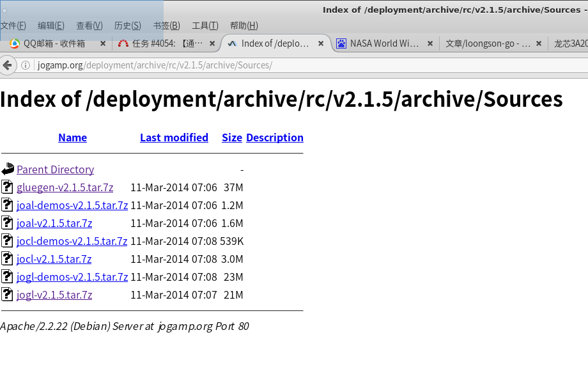
Task: Click the 任务 #4054 tab favicon
Action: [x=123, y=43]
